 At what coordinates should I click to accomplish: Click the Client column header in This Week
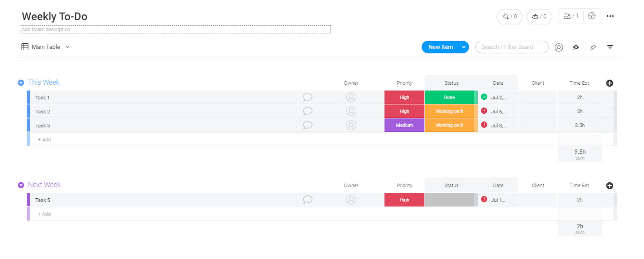538,83
